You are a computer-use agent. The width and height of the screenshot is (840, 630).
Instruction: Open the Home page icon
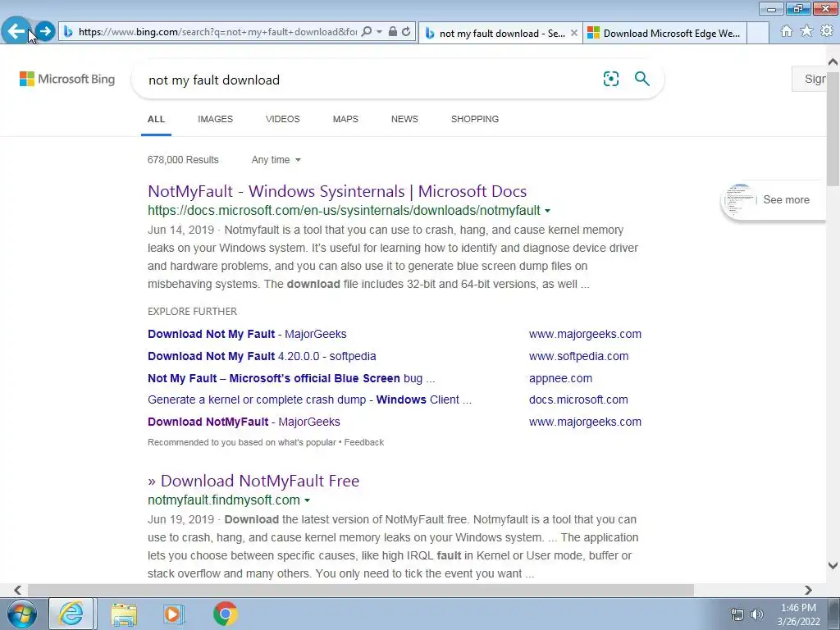(787, 31)
